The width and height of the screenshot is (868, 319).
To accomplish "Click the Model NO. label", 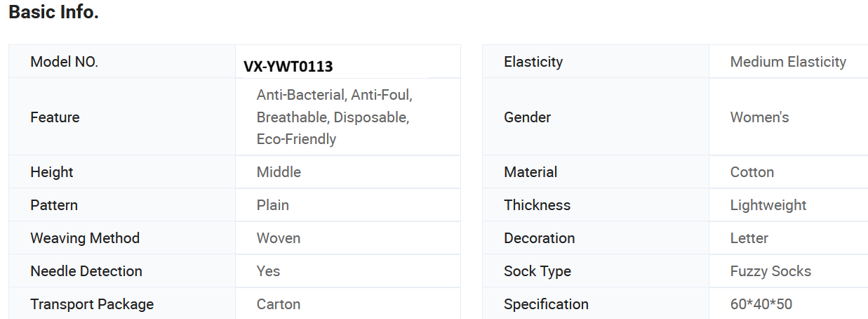I will pos(64,62).
